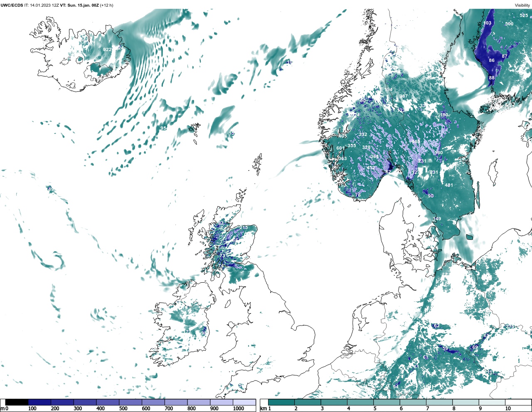
Task: Click the '405' value on Norwegian coast
Action: [342, 136]
